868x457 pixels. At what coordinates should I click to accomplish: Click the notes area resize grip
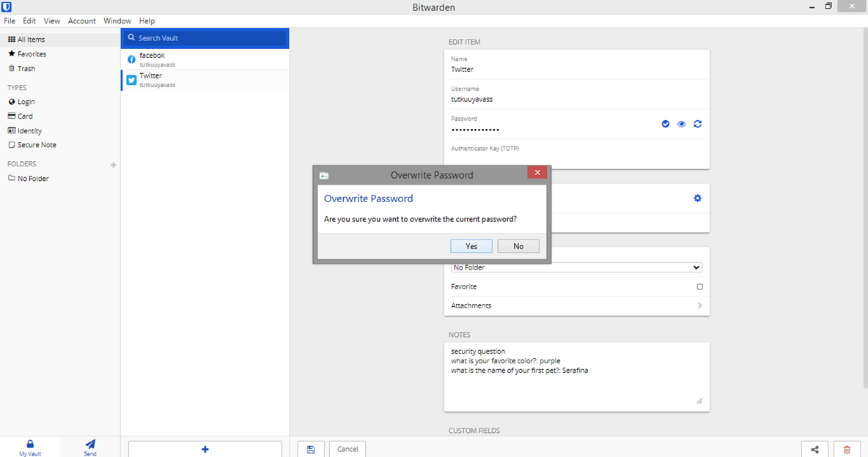point(699,401)
